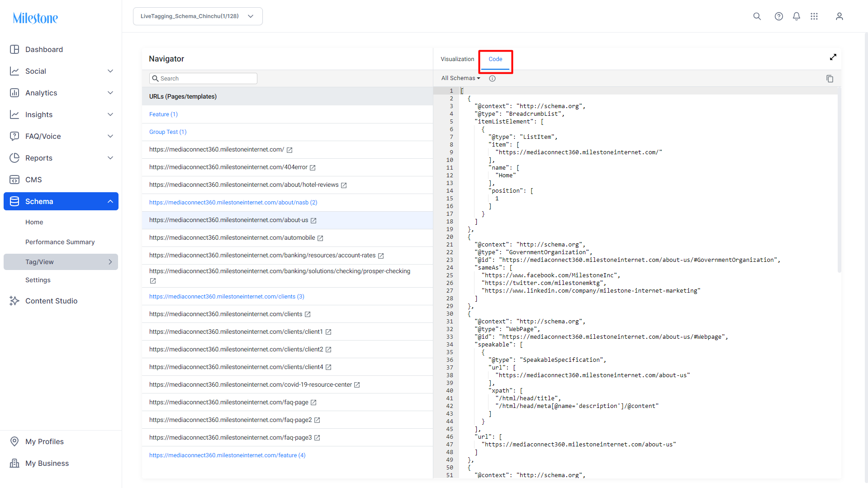The width and height of the screenshot is (868, 488).
Task: Show info about All Schemas
Action: 492,78
